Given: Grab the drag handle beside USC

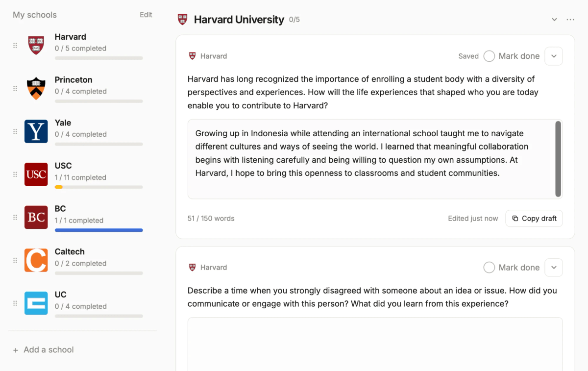Looking at the screenshot, I should 15,174.
